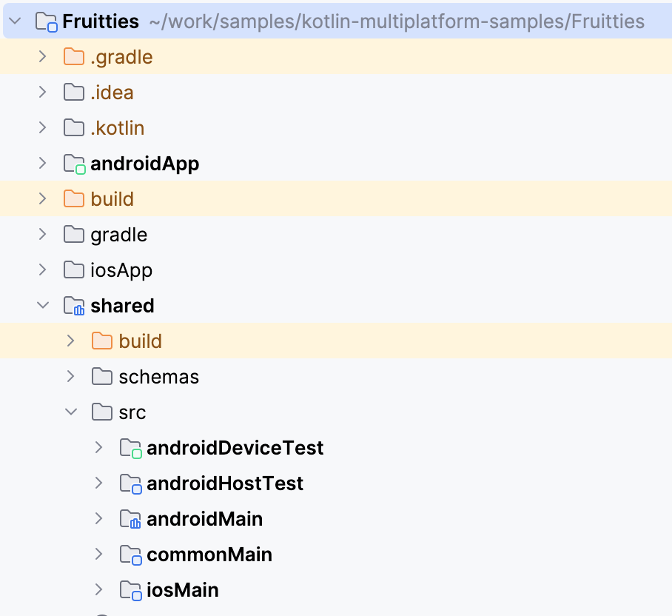Click the iosMain source set icon
The image size is (672, 616).
coord(130,589)
